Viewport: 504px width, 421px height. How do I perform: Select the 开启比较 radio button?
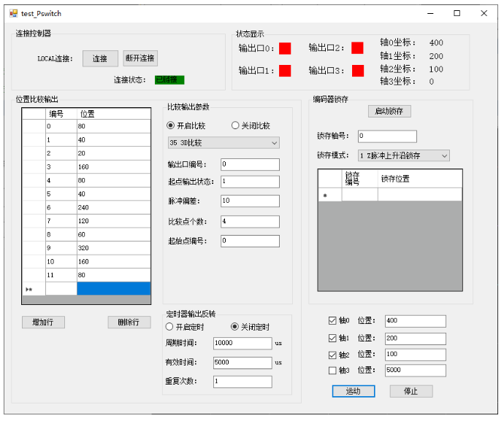pos(171,125)
